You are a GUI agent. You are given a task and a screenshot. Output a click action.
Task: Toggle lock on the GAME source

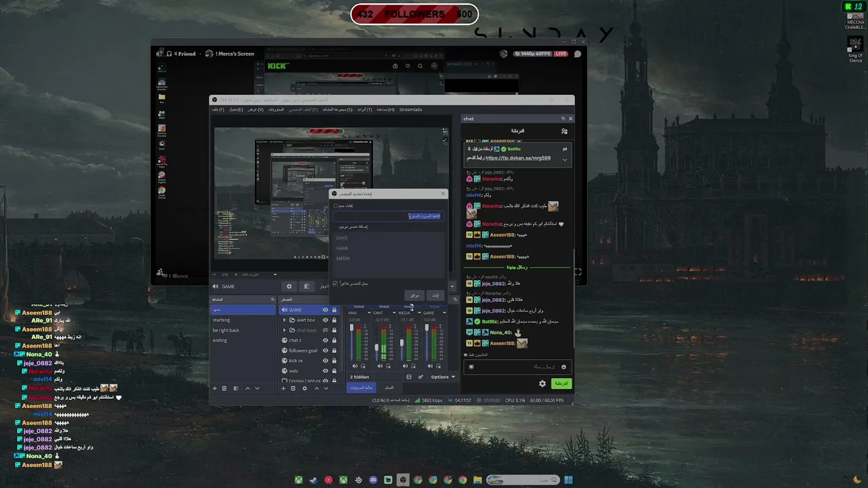[334, 310]
